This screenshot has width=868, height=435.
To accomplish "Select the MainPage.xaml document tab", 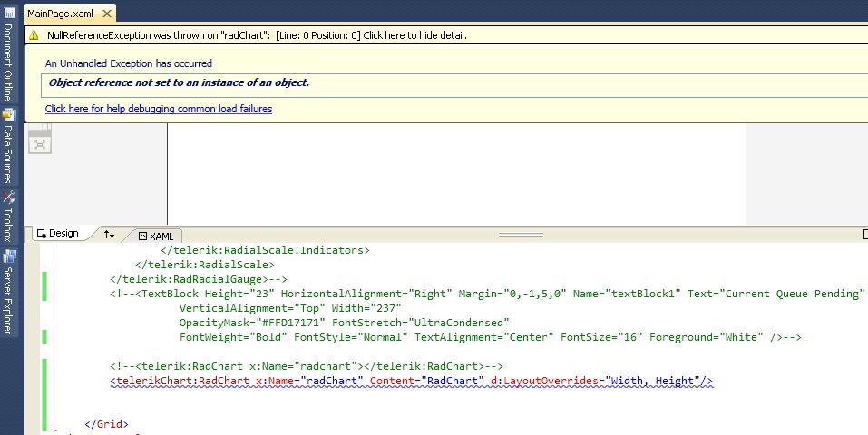I will [62, 14].
